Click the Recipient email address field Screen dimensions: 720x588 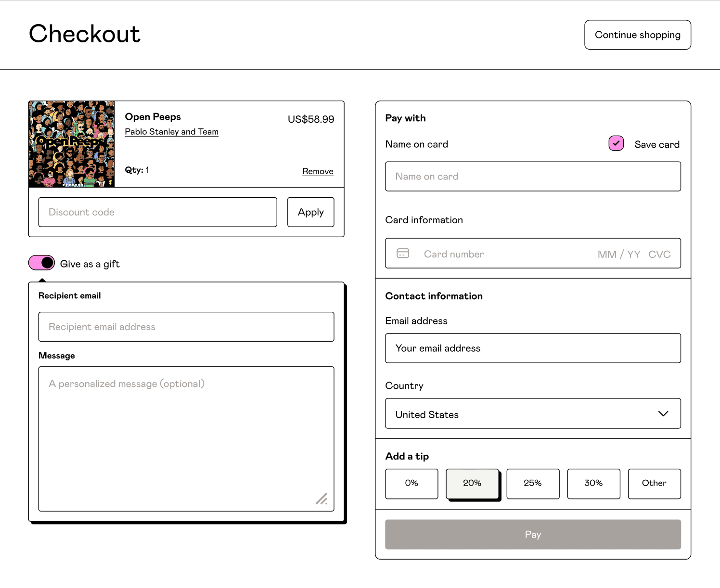click(186, 327)
